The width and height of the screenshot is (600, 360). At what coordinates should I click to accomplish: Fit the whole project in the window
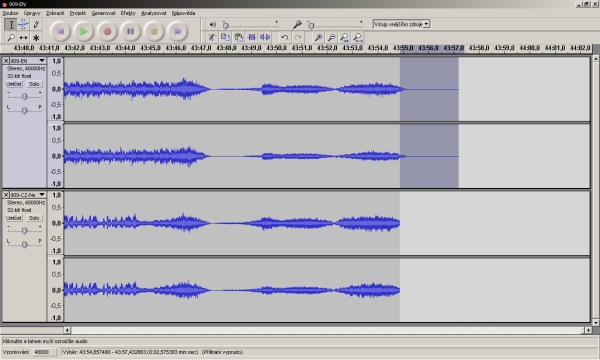tap(358, 37)
